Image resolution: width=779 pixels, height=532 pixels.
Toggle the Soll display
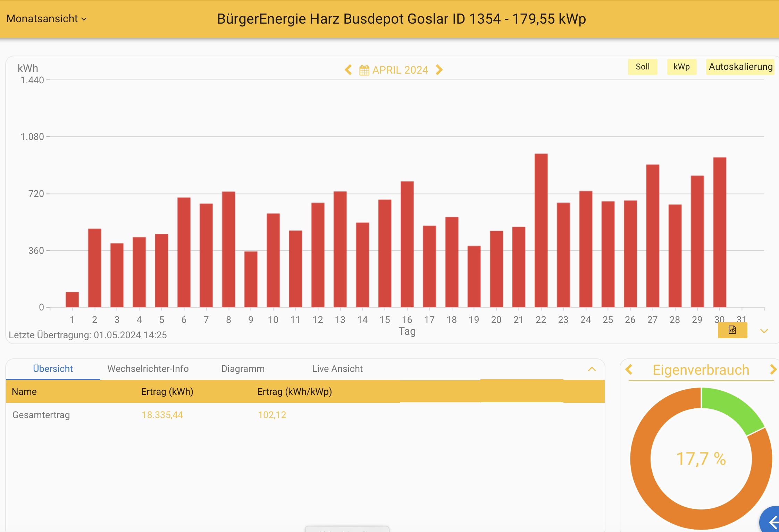click(643, 67)
